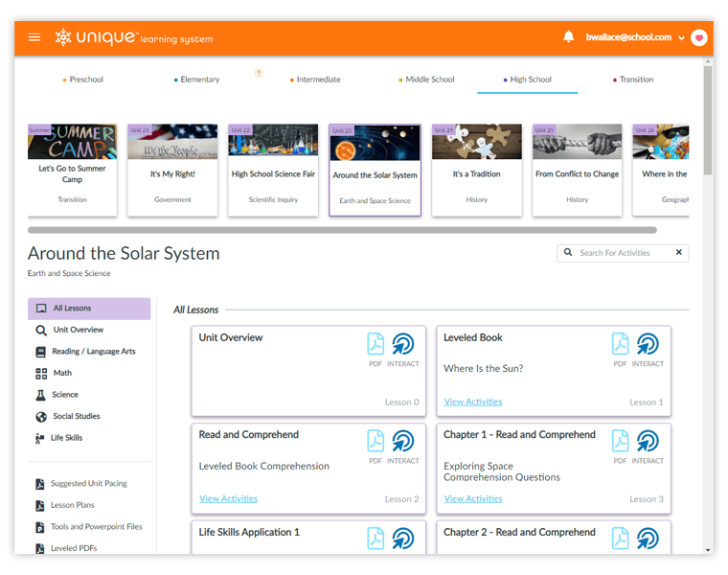Launch Interact for Chapter 1 lesson
Image resolution: width=728 pixels, height=575 pixels.
click(648, 441)
